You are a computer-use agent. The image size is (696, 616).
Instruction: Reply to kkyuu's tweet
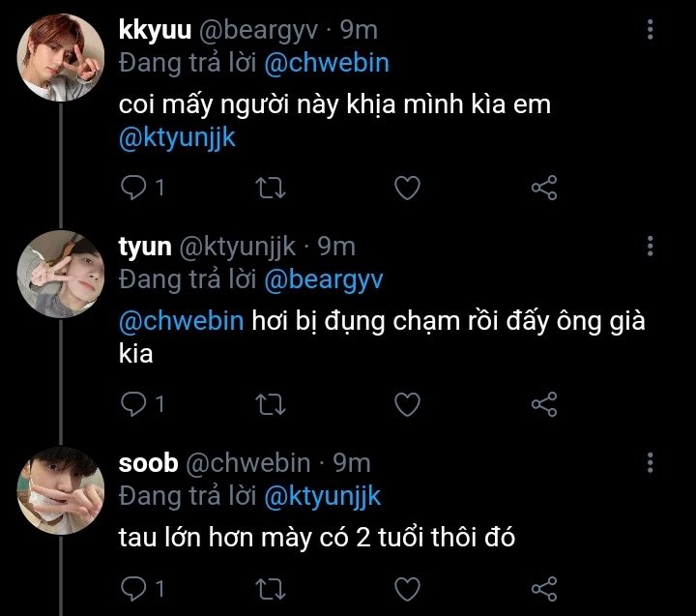pyautogui.click(x=132, y=188)
